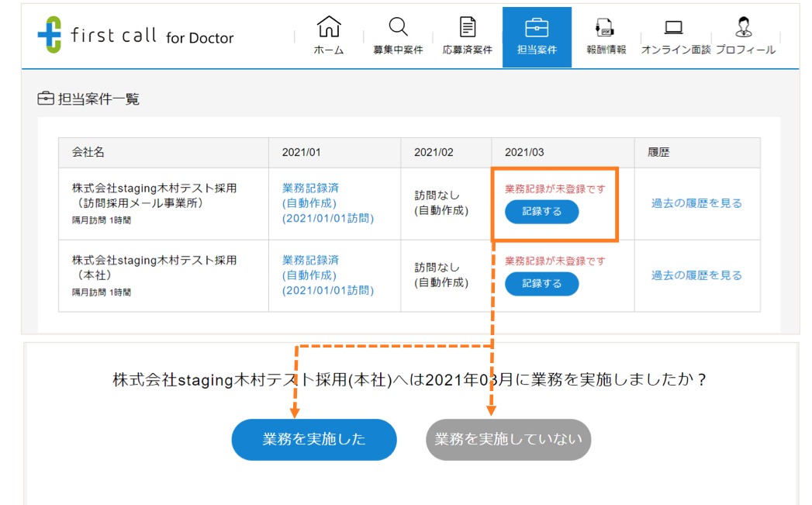Viewport: 812px width, 505px height.
Task: Click the magnifier icon for 募集中案件
Action: pyautogui.click(x=398, y=28)
